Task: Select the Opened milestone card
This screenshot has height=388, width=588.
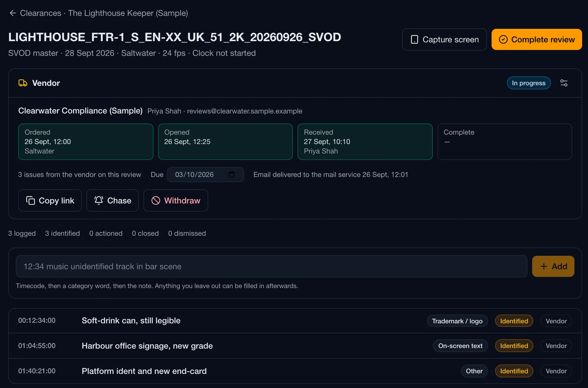Action: click(225, 142)
